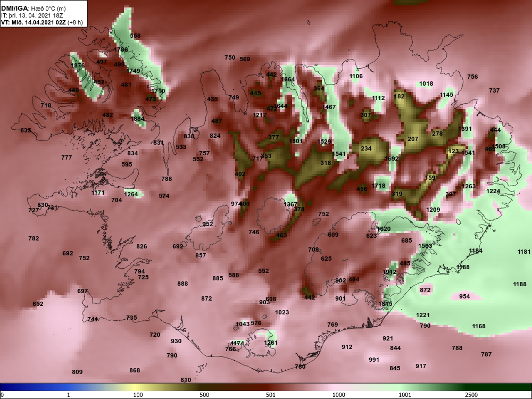Click the map value '1718'
Image resolution: width=532 pixels, height=399 pixels.
[x=378, y=186]
